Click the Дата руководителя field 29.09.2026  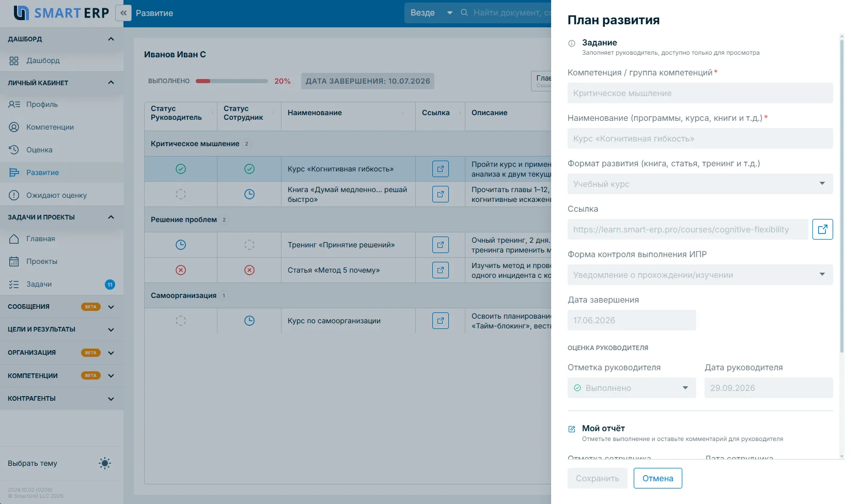pyautogui.click(x=769, y=388)
